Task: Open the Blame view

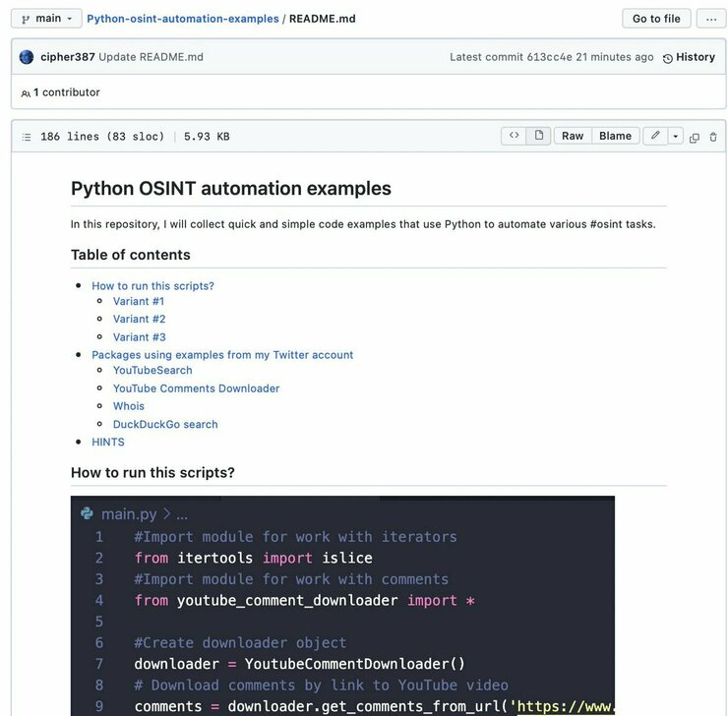Action: click(x=615, y=136)
